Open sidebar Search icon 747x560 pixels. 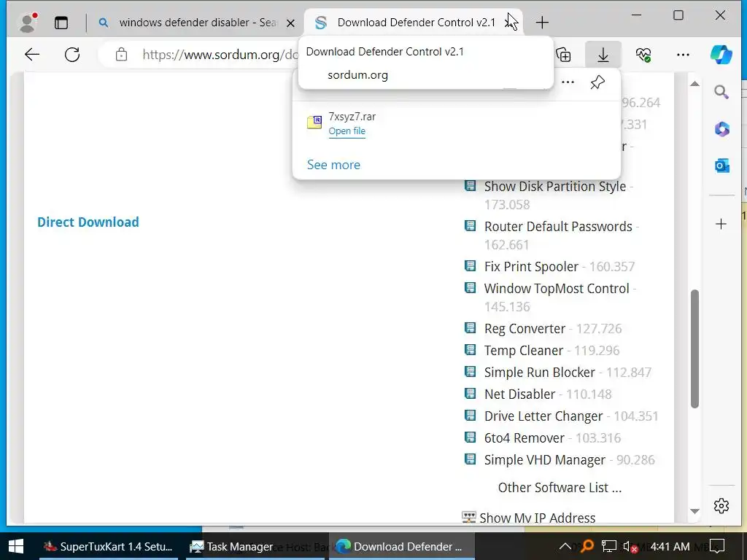click(x=721, y=92)
